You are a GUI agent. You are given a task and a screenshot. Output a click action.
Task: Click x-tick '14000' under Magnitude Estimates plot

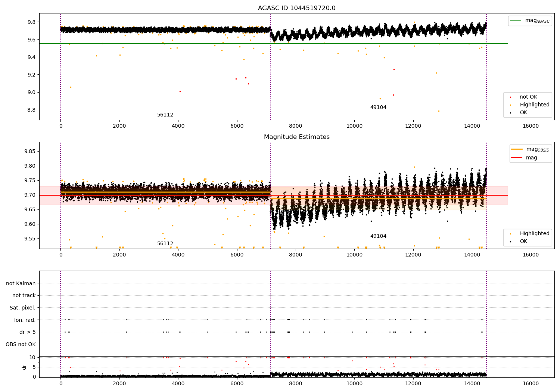click(x=472, y=255)
